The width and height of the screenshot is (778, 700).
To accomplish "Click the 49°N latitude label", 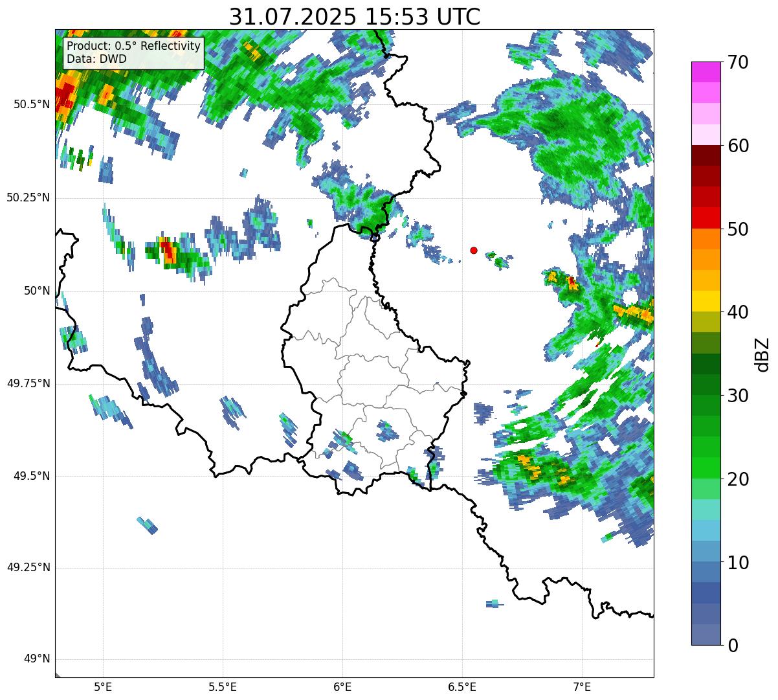I will tap(37, 659).
